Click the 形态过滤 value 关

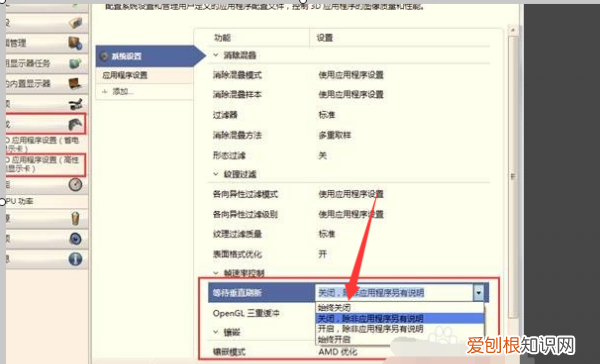(x=323, y=155)
